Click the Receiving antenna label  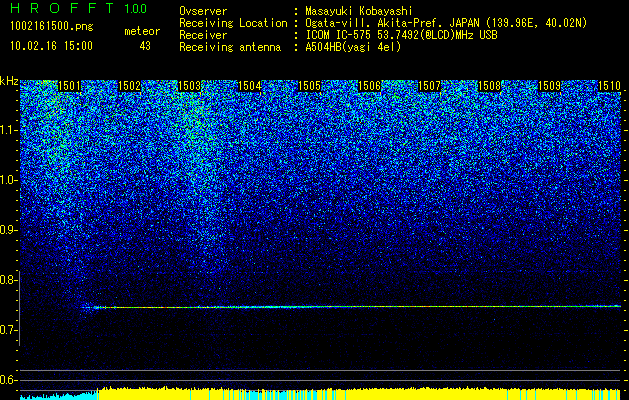230,47
